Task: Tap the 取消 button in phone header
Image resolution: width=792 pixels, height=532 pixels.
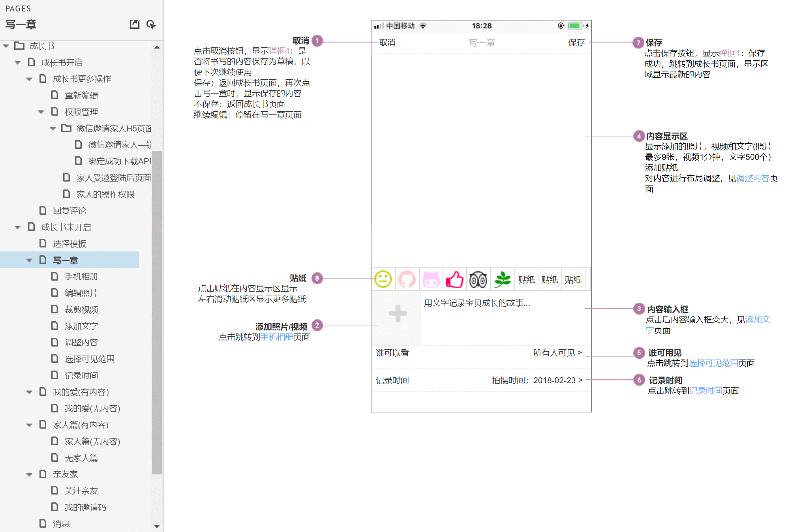Action: coord(387,43)
